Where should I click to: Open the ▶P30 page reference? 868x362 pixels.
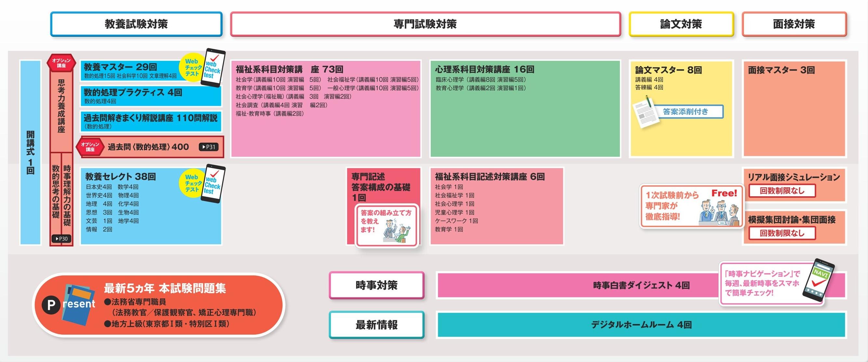coord(61,239)
